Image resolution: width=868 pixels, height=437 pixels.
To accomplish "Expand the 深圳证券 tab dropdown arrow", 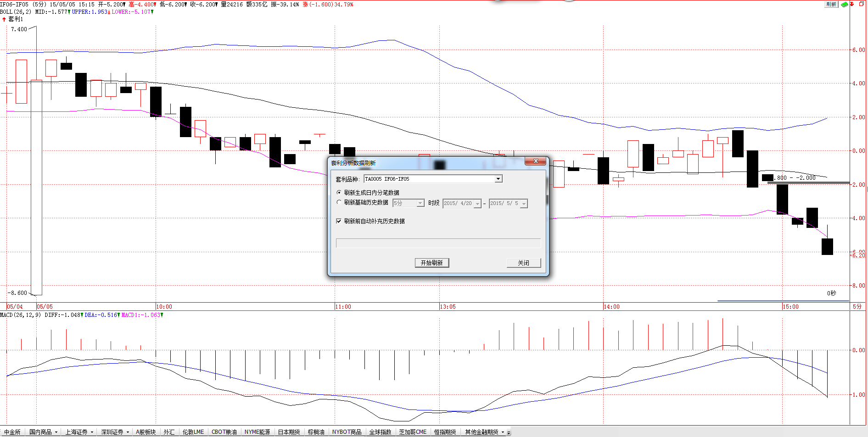I will coord(128,432).
